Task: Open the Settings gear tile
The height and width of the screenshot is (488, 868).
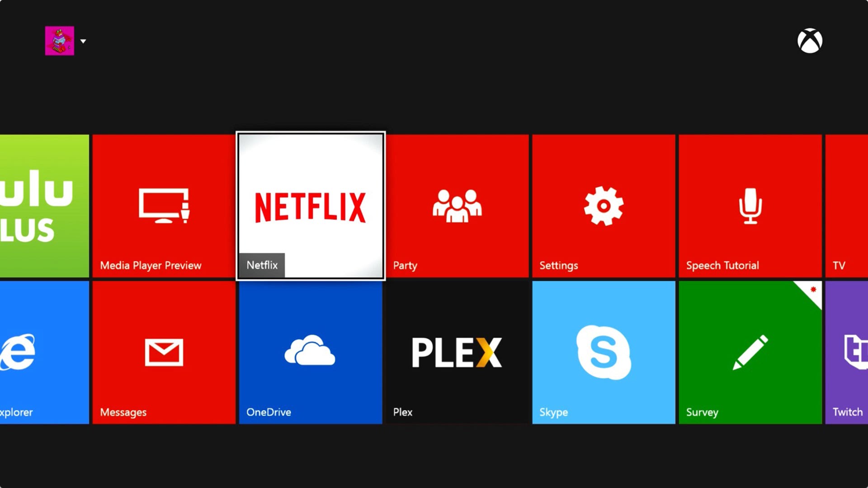Action: tap(604, 206)
